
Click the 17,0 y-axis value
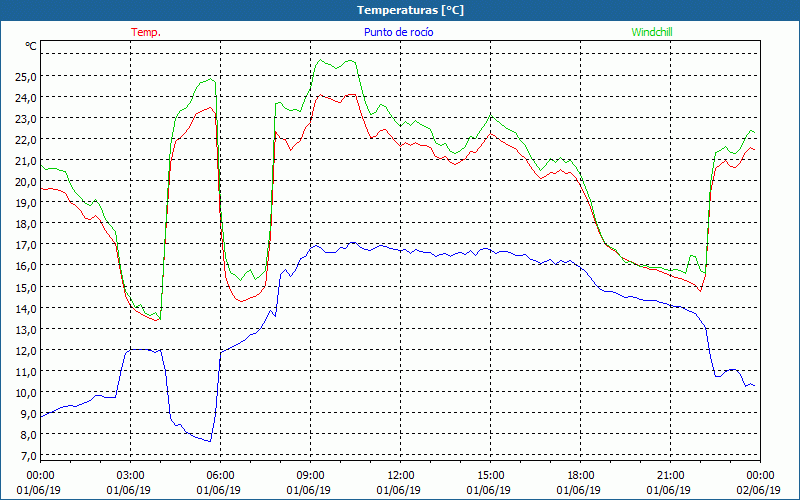point(27,244)
